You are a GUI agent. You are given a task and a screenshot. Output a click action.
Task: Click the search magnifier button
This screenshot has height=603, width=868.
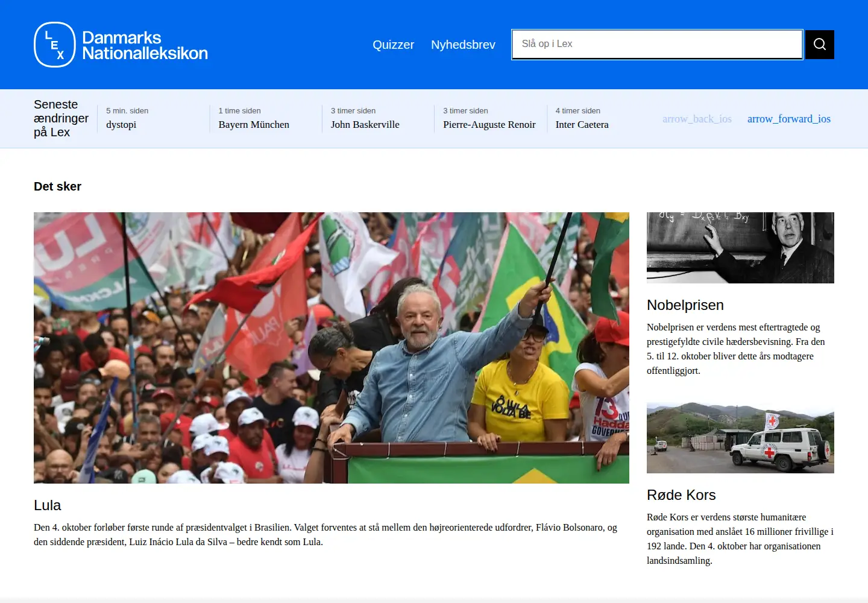(x=820, y=45)
